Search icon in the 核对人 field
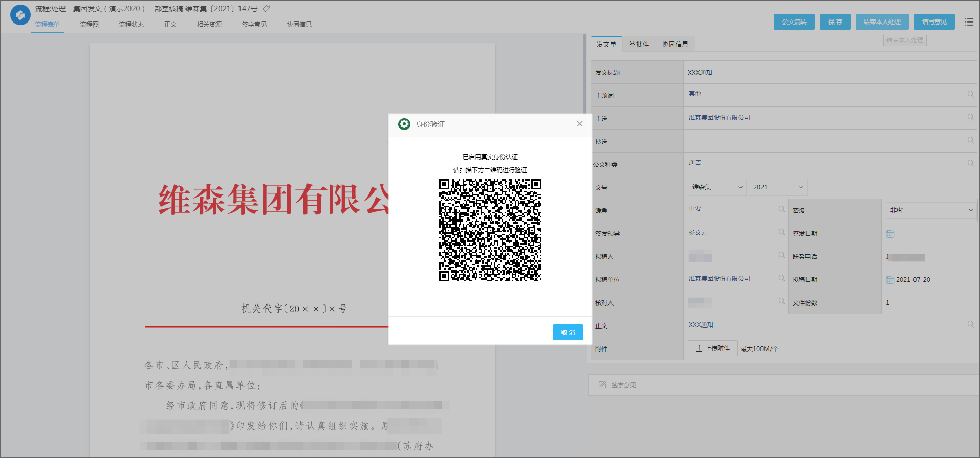Screen dimensions: 980x458 781,301
